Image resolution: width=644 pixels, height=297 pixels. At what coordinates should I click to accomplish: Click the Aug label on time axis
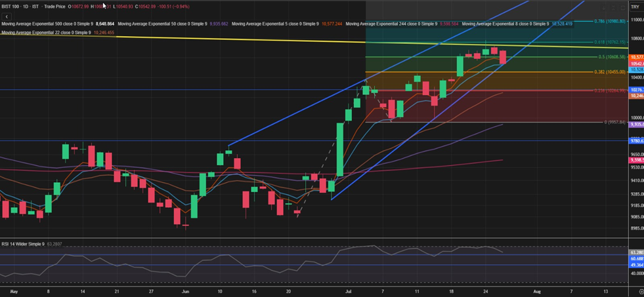pos(536,290)
